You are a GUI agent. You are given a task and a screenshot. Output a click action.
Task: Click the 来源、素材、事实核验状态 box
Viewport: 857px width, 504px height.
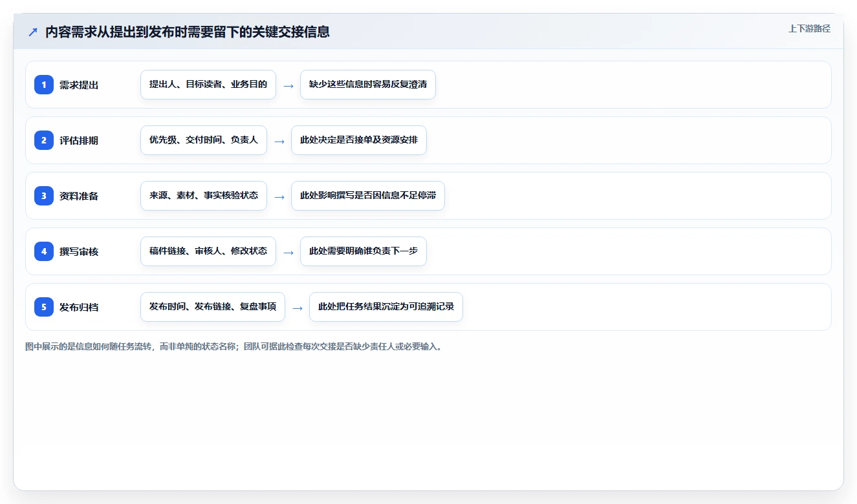[204, 196]
